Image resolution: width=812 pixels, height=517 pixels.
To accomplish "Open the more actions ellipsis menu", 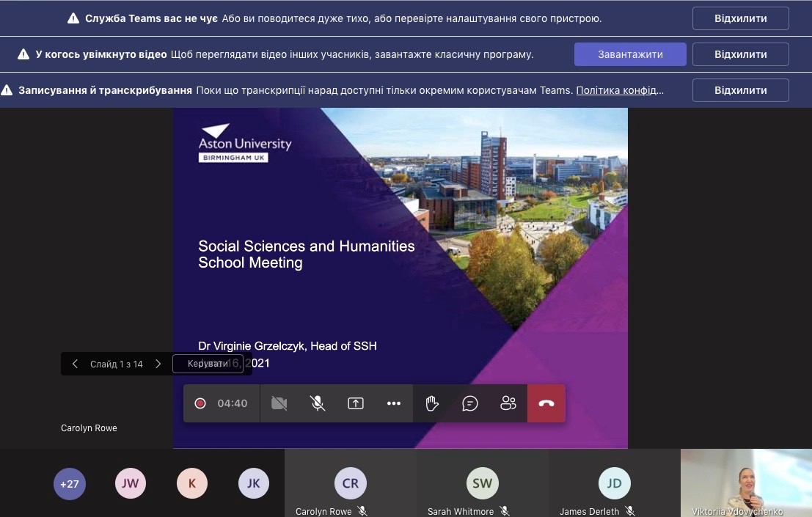I will (x=394, y=403).
